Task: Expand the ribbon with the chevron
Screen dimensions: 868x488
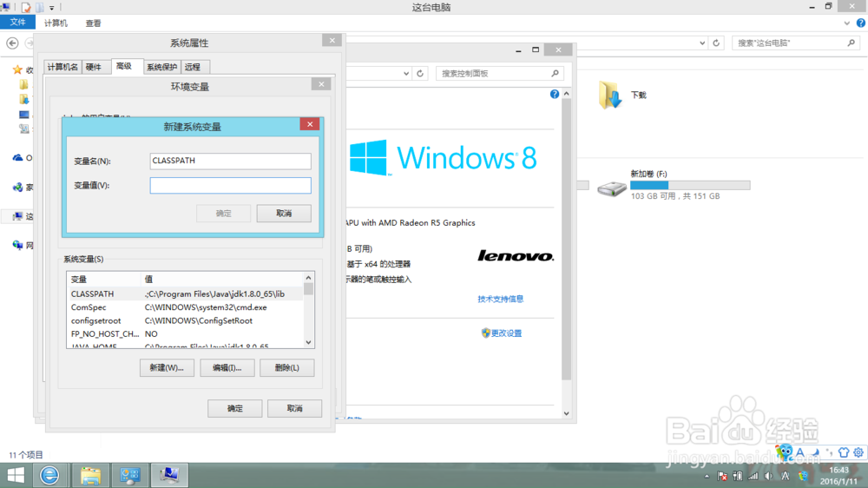Action: (846, 23)
